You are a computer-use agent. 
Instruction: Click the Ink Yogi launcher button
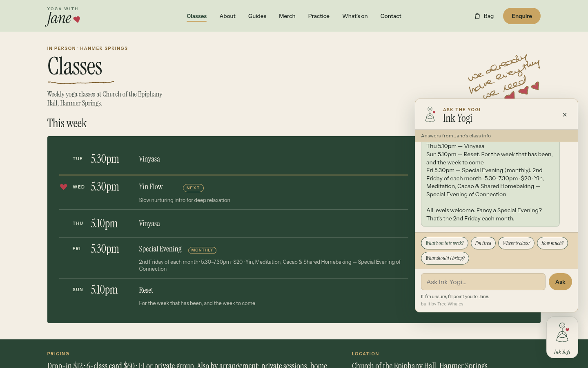click(562, 337)
